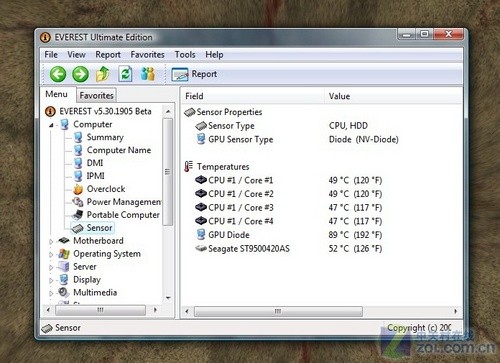Open the Help menu
The image size is (500, 363).
[214, 54]
